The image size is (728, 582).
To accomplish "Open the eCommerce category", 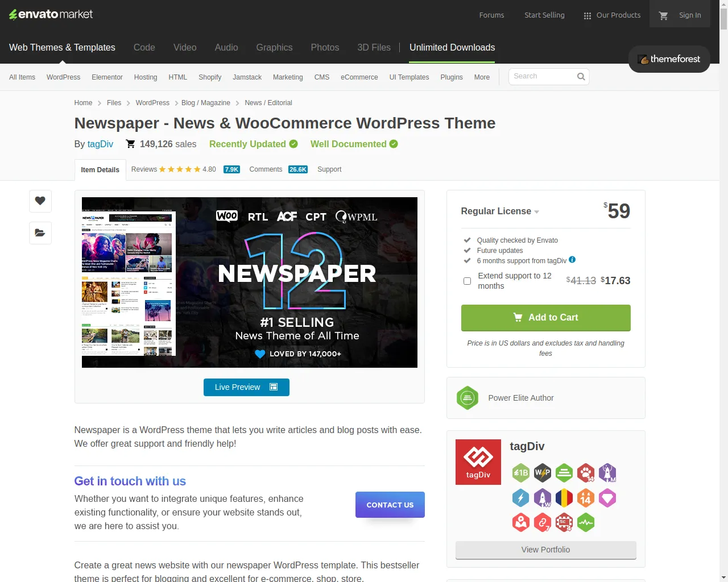I will coord(359,77).
